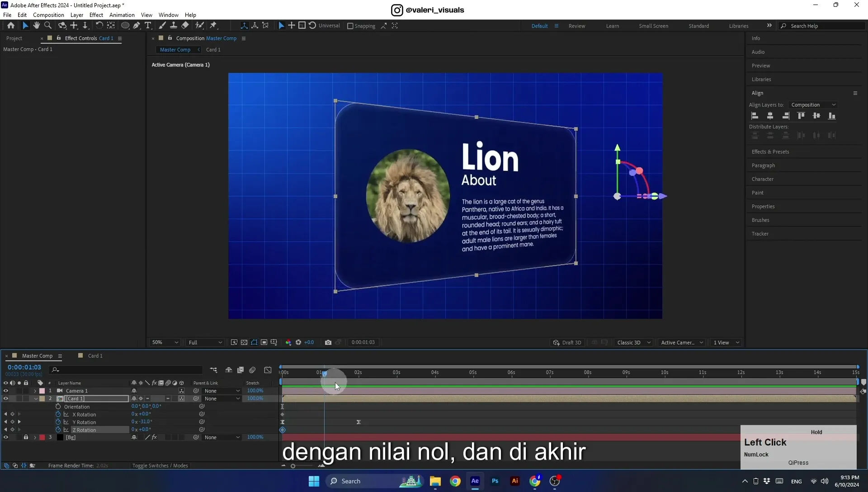868x492 pixels.
Task: Unlock the Bg layer
Action: pyautogui.click(x=26, y=437)
